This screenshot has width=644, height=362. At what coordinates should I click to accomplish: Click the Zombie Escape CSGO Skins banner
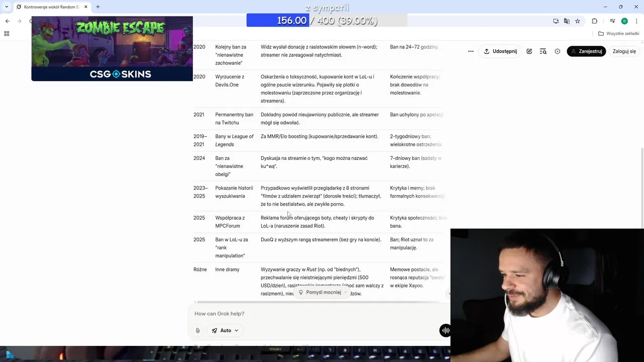112,48
